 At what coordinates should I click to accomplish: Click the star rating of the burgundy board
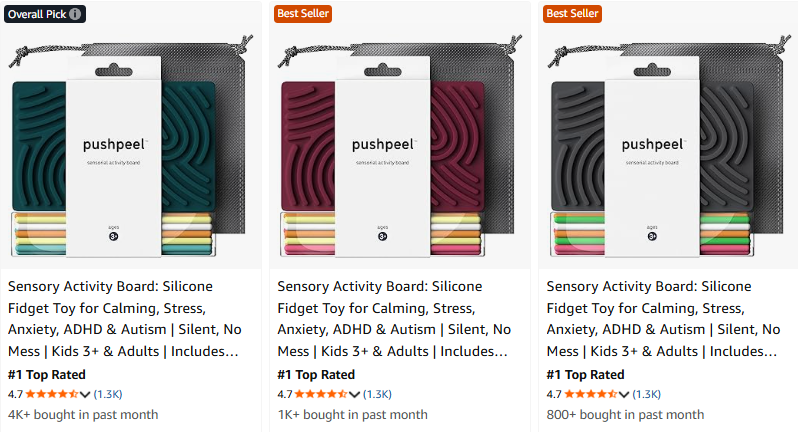point(321,394)
